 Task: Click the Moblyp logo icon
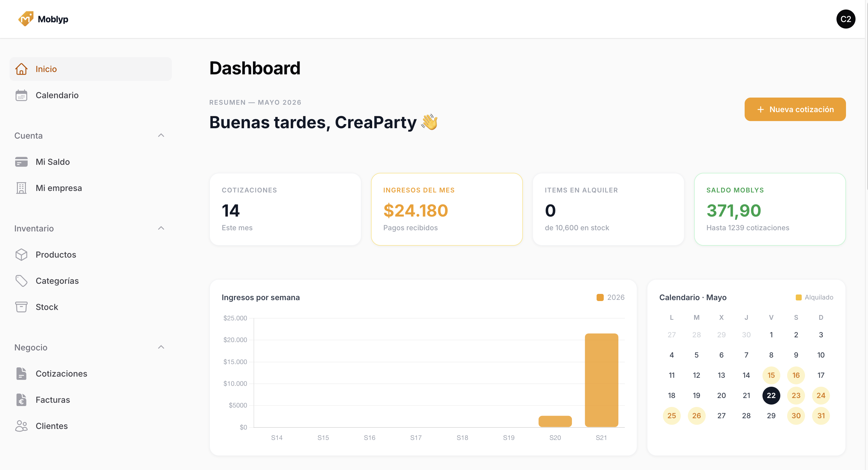(x=26, y=19)
